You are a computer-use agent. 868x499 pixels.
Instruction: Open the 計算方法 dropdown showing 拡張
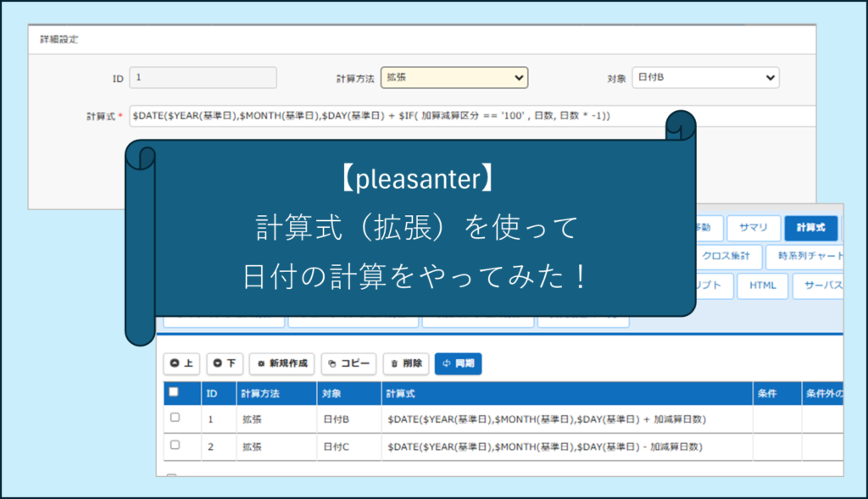tap(453, 77)
